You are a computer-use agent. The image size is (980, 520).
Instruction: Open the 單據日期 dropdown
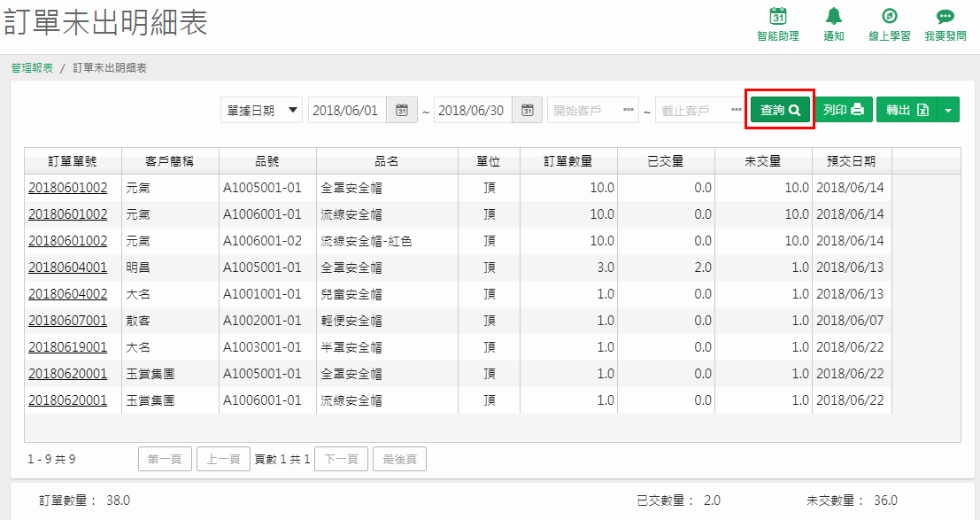(261, 110)
